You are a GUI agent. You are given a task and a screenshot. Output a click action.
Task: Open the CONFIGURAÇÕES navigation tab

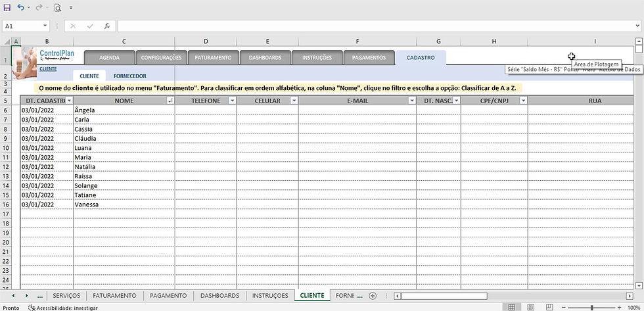click(161, 57)
